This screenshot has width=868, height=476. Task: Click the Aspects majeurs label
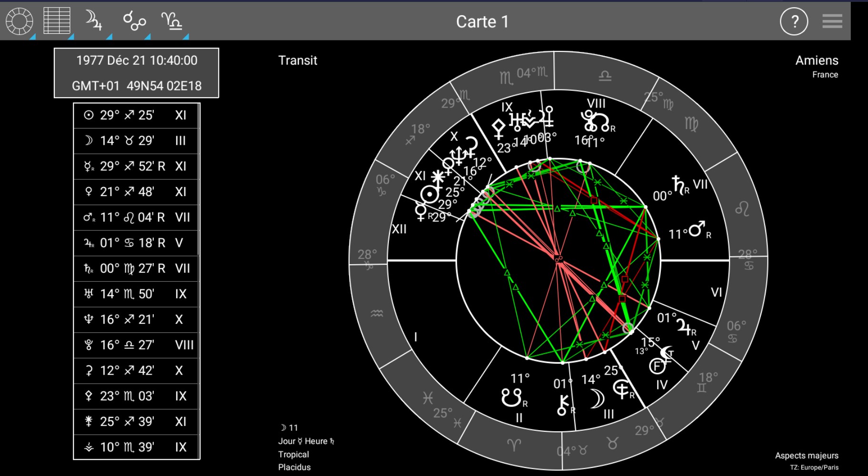806,456
